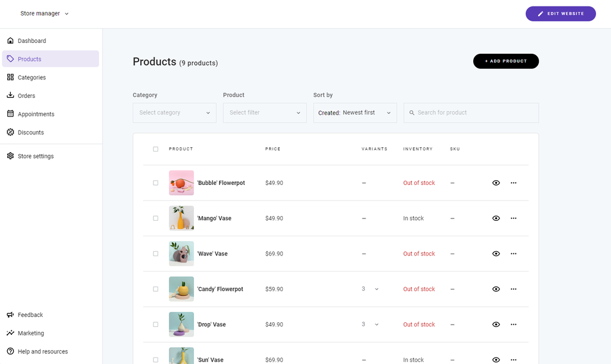Open the Store manager menu
This screenshot has width=611, height=364.
coord(44,13)
